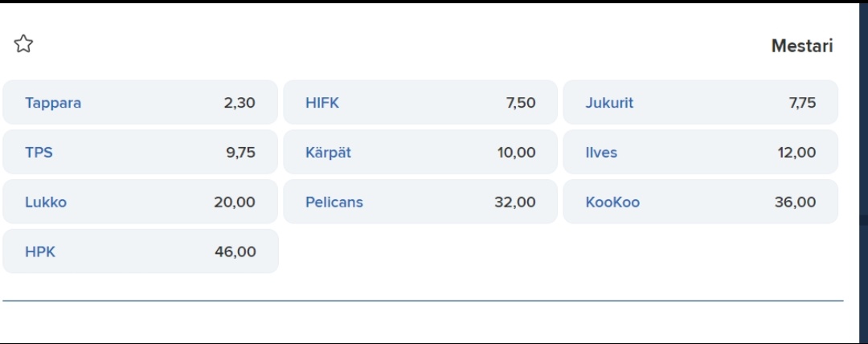Click the dark vertical scrollbar at right edge
Screen dimensions: 868x344
[x=863, y=172]
